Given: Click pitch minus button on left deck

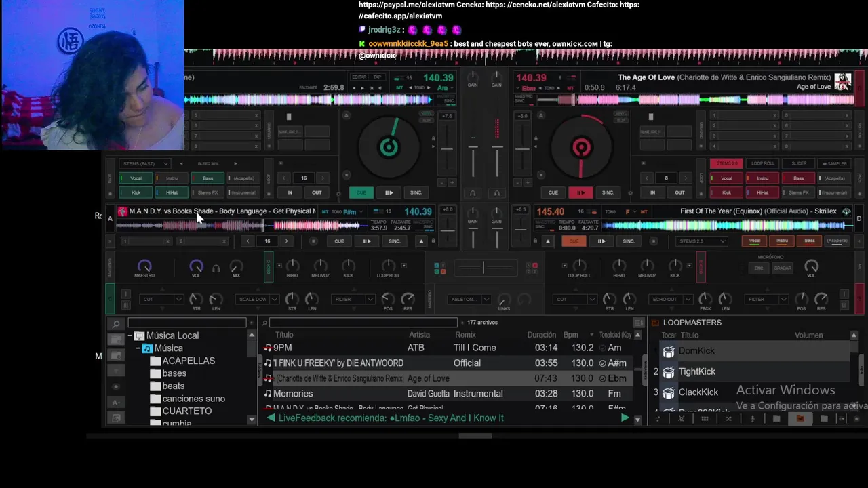Looking at the screenshot, I should click(x=440, y=182).
